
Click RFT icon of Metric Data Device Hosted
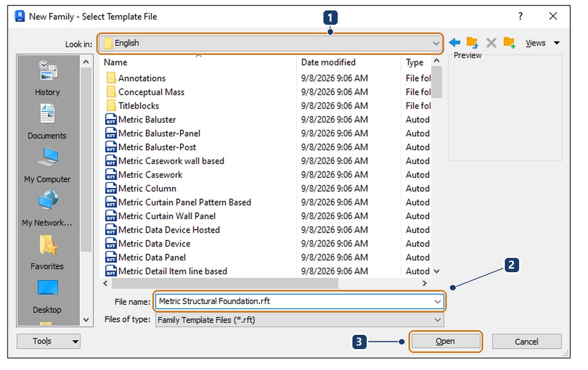pos(111,230)
